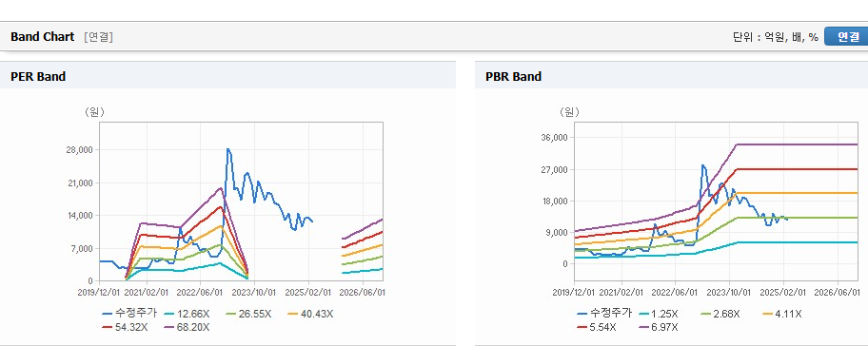Click the 단위 : 억원, 배, % text
This screenshot has width=868, height=346.
(776, 37)
